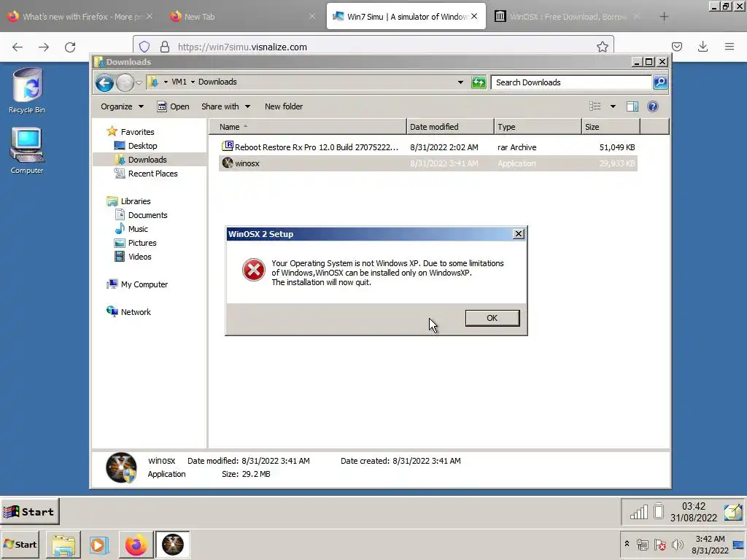Switch to What's new with Firefox tab

(79, 17)
